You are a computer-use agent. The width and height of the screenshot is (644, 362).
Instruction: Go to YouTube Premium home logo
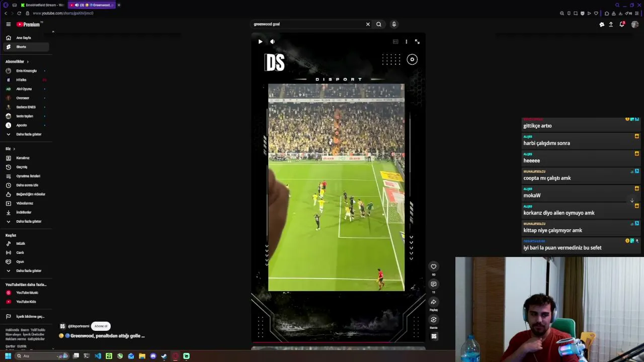tap(29, 24)
